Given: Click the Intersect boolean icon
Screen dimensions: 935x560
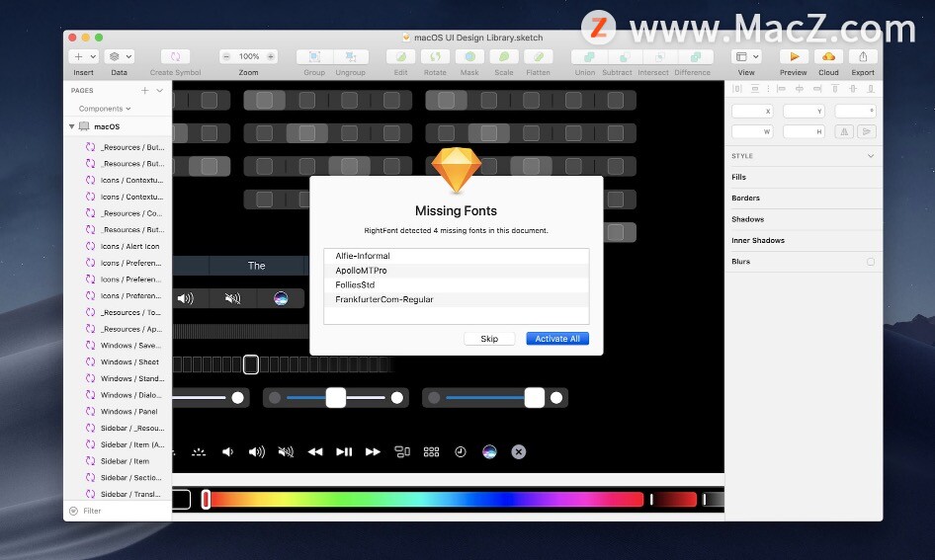Looking at the screenshot, I should point(659,56).
